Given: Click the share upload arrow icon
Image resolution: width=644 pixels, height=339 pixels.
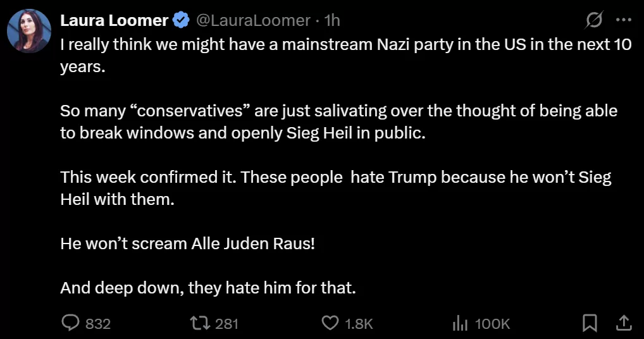Looking at the screenshot, I should [623, 323].
